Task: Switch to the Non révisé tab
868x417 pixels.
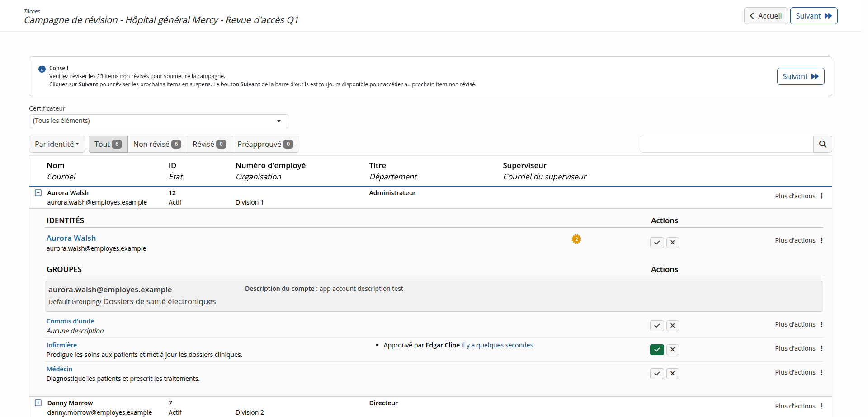Action: [x=157, y=144]
